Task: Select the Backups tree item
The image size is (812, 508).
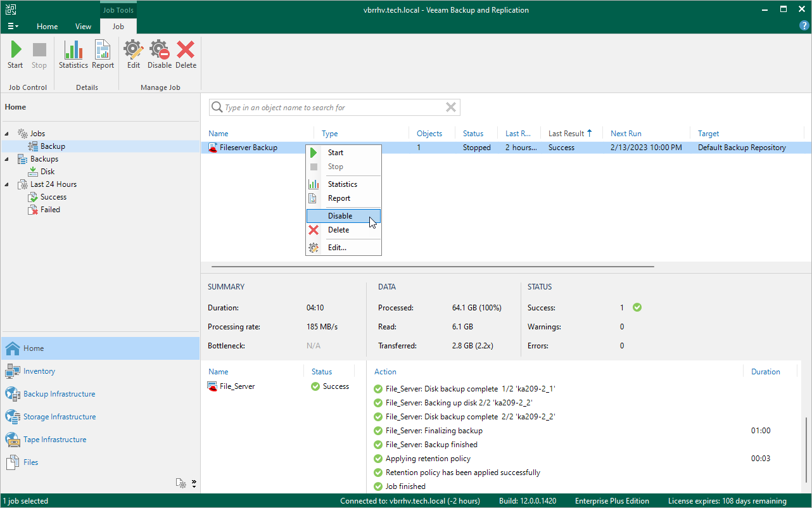Action: (44, 159)
